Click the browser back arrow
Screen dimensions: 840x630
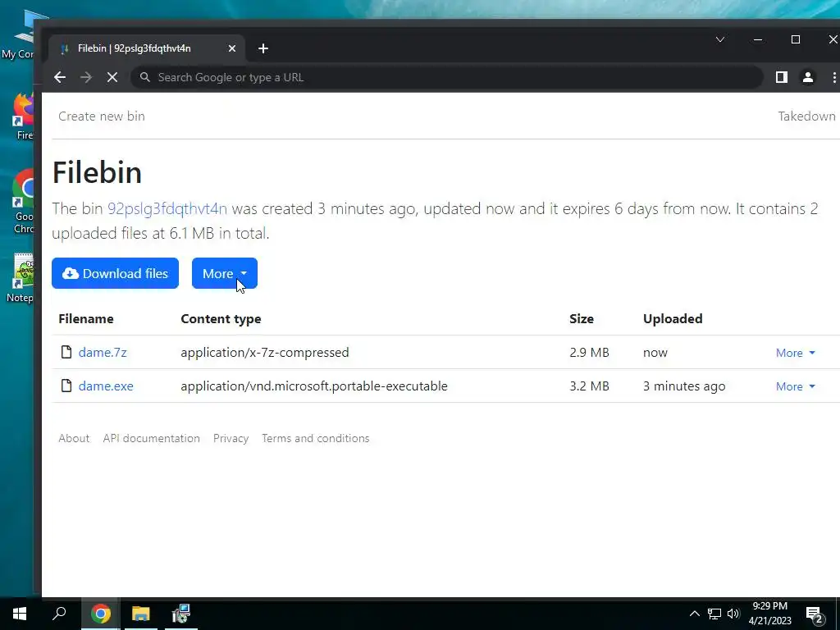point(59,78)
